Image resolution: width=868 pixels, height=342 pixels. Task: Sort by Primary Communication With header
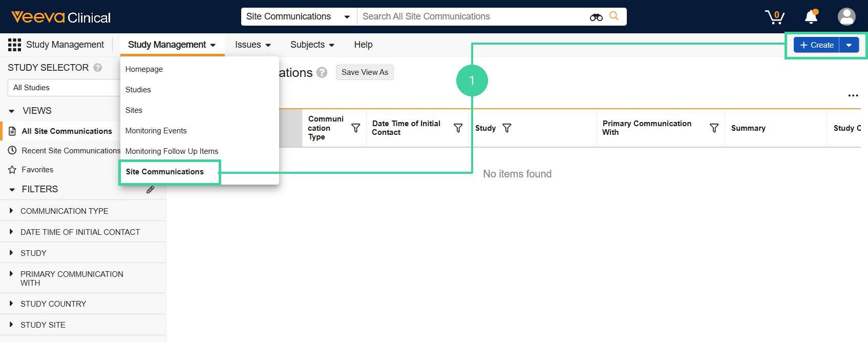click(647, 128)
